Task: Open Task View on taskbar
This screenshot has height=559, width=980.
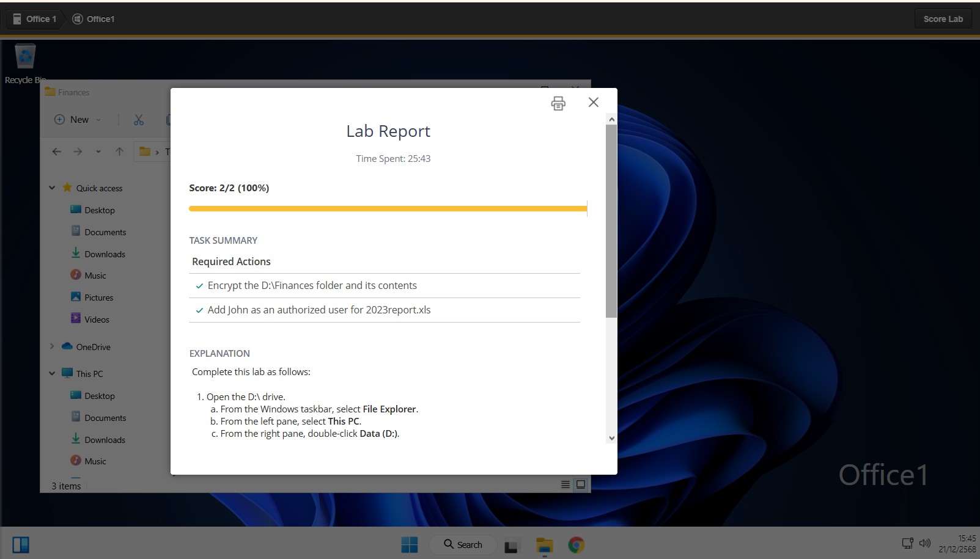Action: click(510, 546)
